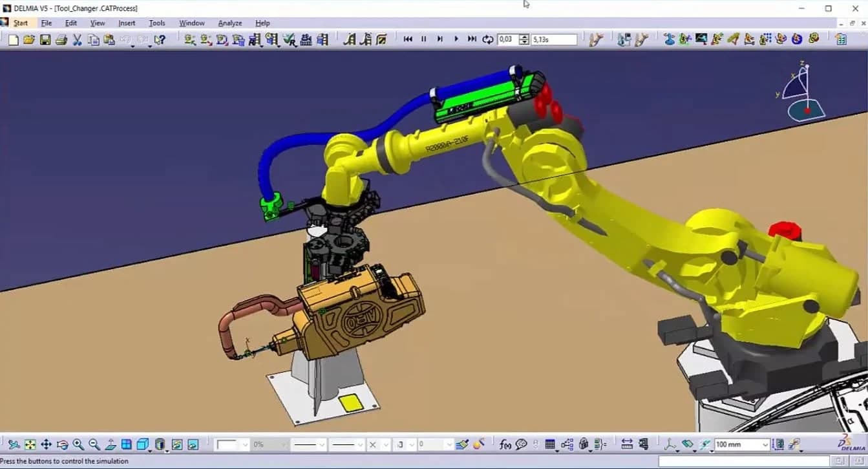
Task: Click the Zoom In magnifier icon
Action: [78, 444]
